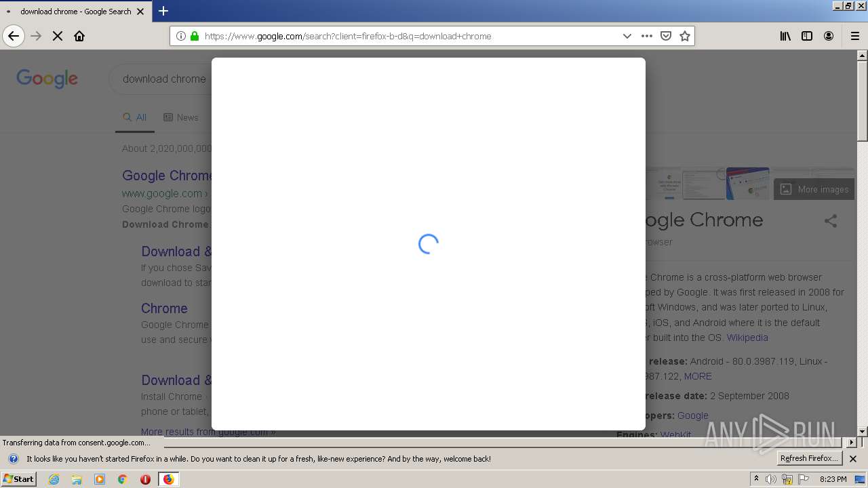This screenshot has height=488, width=868.
Task: Click the share icon in knowledge panel
Action: (831, 221)
